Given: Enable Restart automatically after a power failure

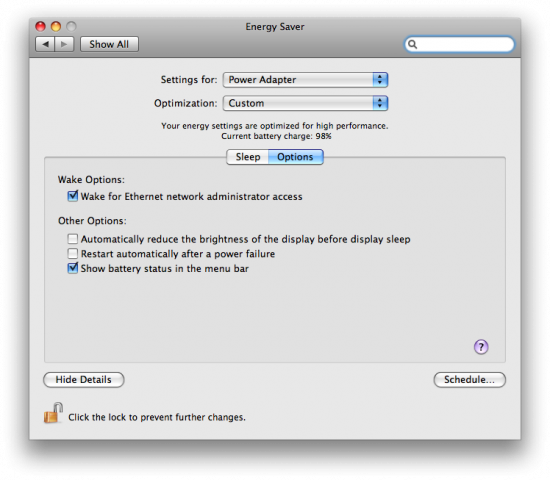Looking at the screenshot, I should coord(73,253).
